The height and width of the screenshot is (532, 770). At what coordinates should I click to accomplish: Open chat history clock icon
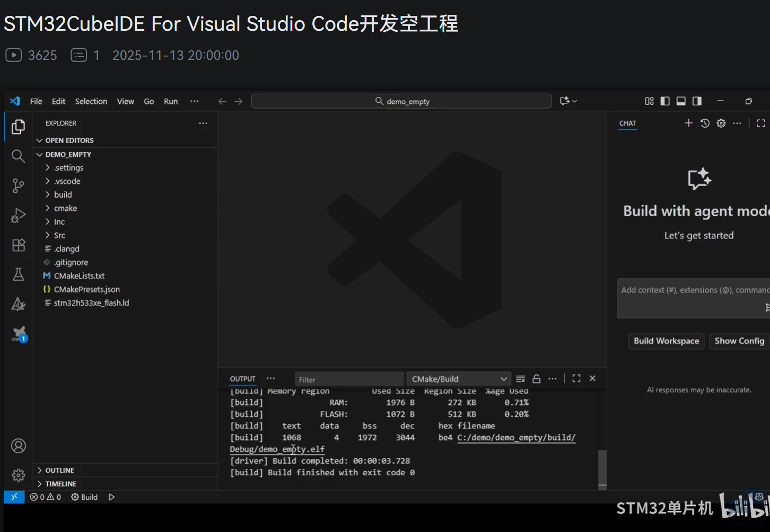705,123
